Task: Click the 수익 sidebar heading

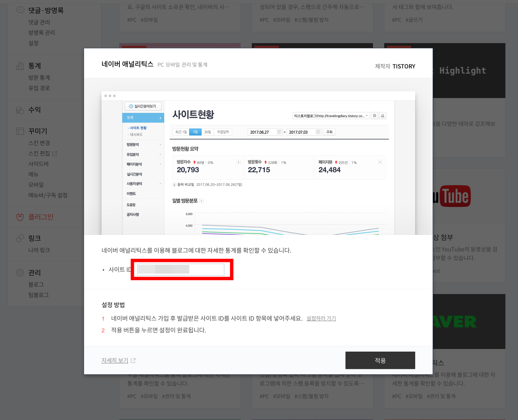Action: [x=35, y=110]
